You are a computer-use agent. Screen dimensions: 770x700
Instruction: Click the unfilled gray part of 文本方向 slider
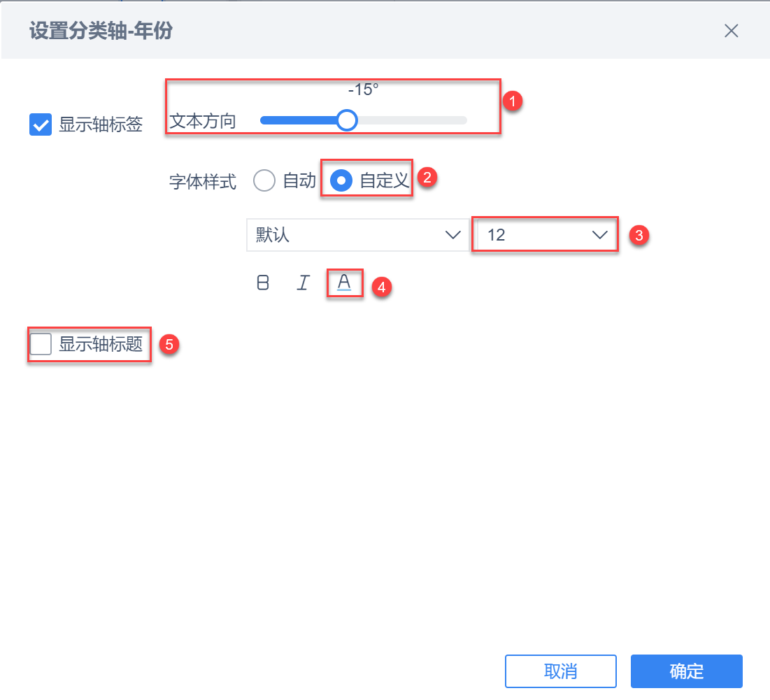coord(412,120)
